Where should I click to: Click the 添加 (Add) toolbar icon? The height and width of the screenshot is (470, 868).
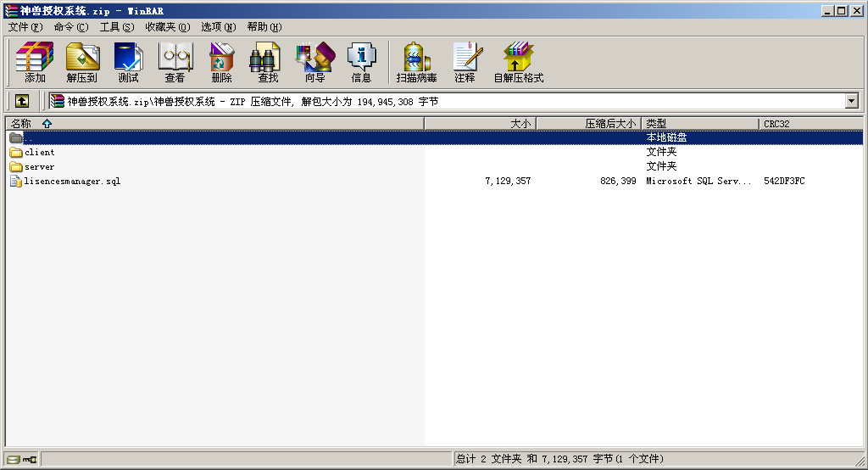[35, 62]
